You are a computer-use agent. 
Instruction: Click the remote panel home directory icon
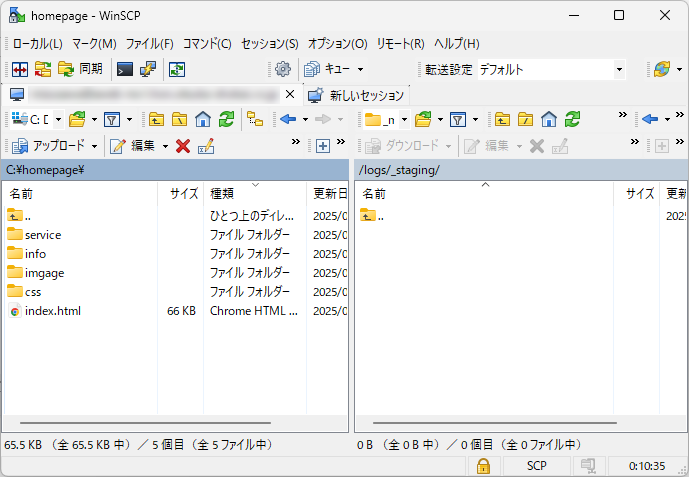pyautogui.click(x=548, y=119)
